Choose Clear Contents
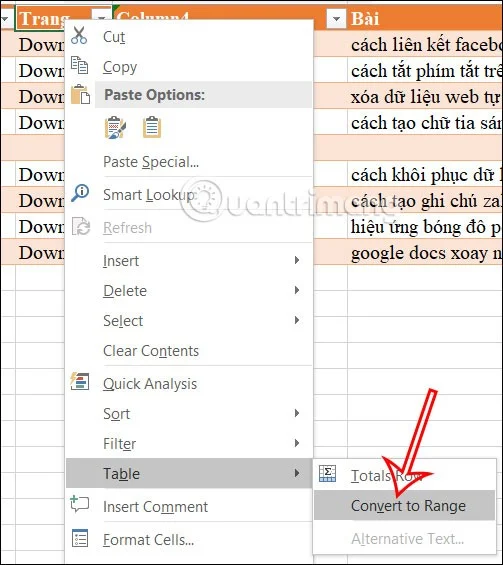The image size is (503, 565). pos(188,351)
